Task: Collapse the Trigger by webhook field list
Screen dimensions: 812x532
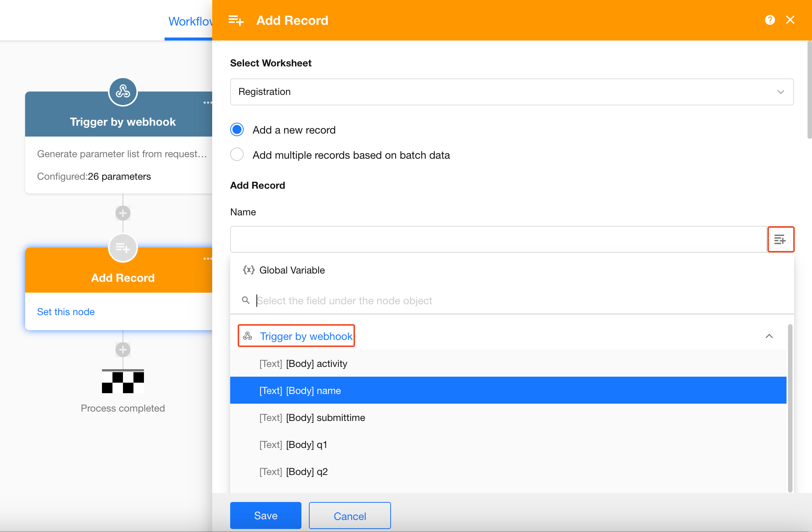Action: tap(769, 336)
